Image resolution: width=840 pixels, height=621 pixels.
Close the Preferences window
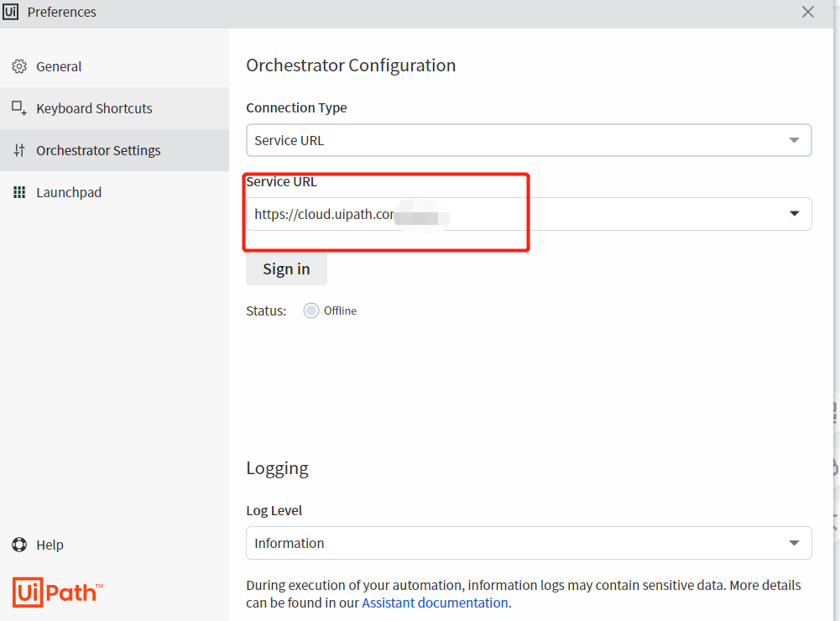point(808,12)
